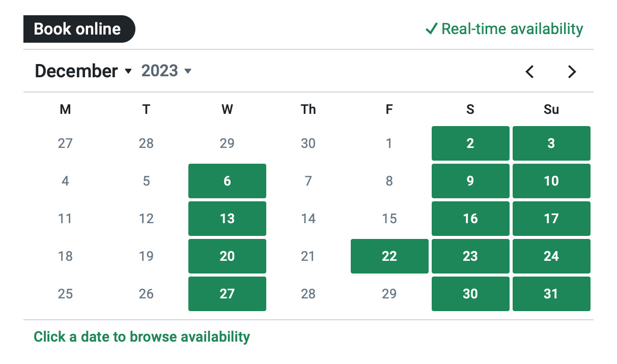The height and width of the screenshot is (364, 617).
Task: Open the December month dropdown
Action: pos(83,71)
